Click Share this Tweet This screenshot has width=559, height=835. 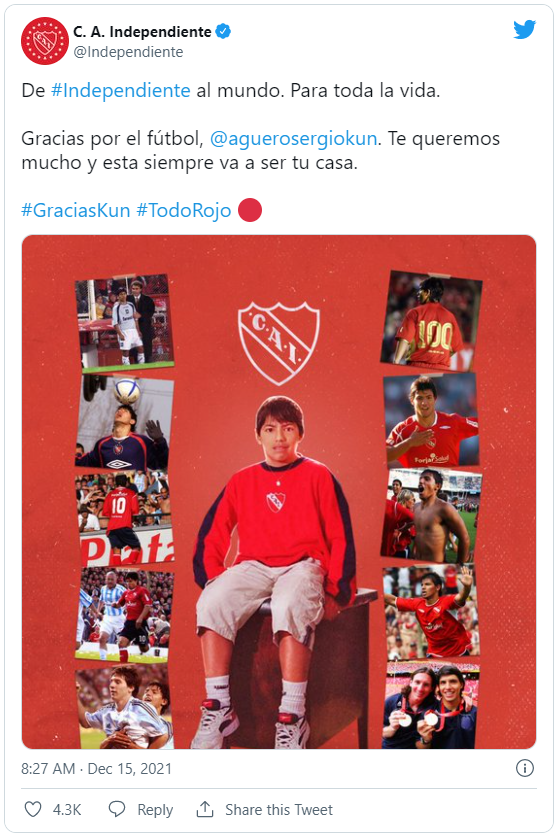278,810
